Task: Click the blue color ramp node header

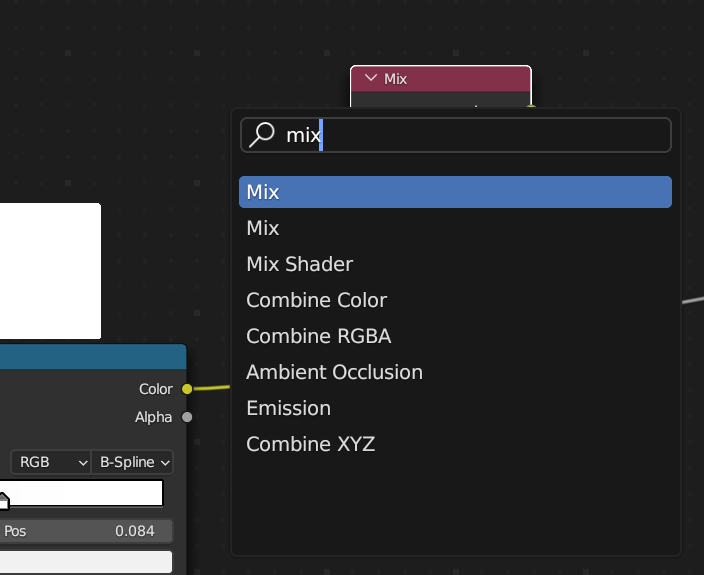Action: click(x=93, y=357)
